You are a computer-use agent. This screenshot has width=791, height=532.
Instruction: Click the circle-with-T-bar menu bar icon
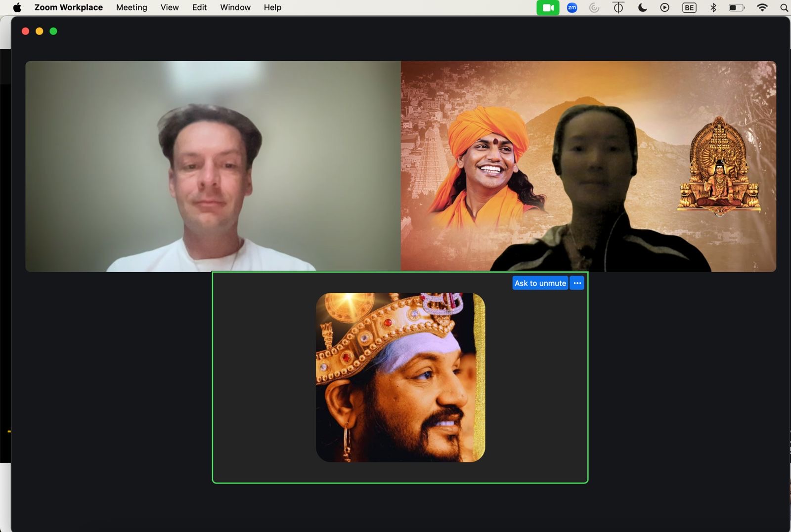pyautogui.click(x=618, y=7)
